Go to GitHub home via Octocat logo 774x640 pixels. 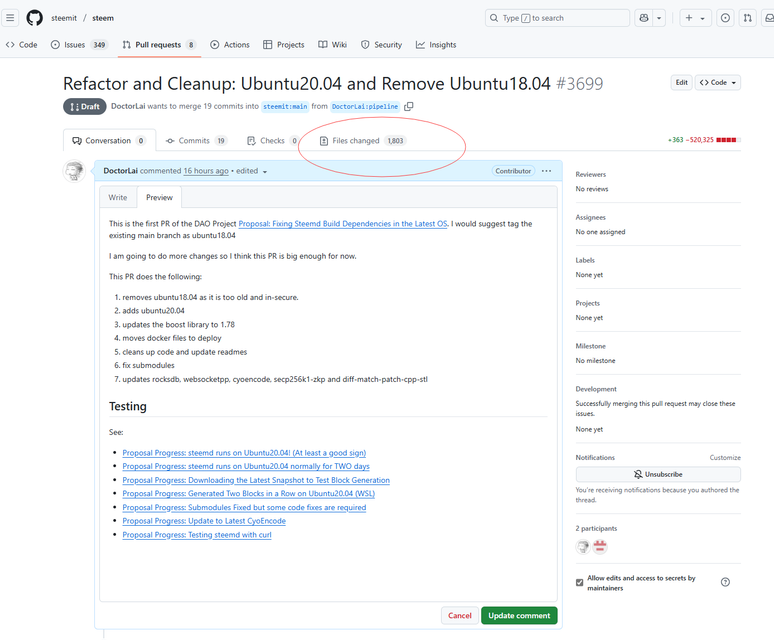pyautogui.click(x=35, y=18)
